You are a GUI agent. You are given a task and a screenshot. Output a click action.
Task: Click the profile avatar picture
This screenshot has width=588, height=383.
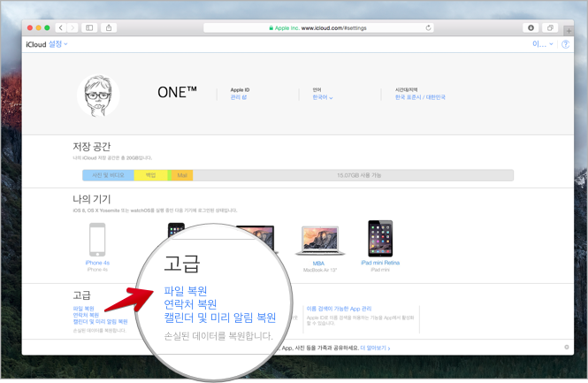tap(98, 96)
